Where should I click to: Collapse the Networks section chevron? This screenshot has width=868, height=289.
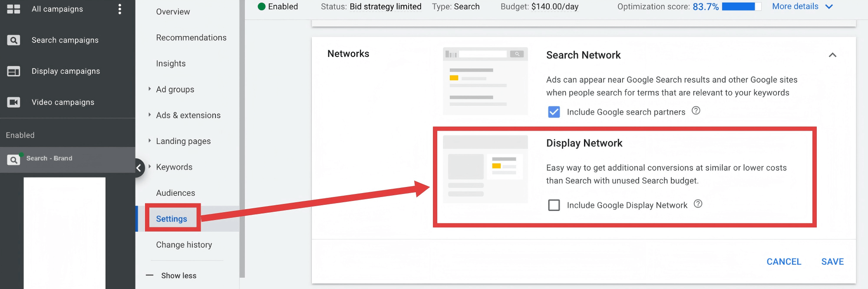tap(832, 55)
